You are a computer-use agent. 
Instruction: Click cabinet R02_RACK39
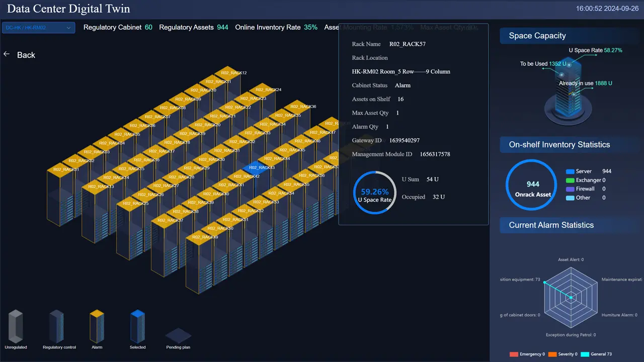tap(201, 202)
